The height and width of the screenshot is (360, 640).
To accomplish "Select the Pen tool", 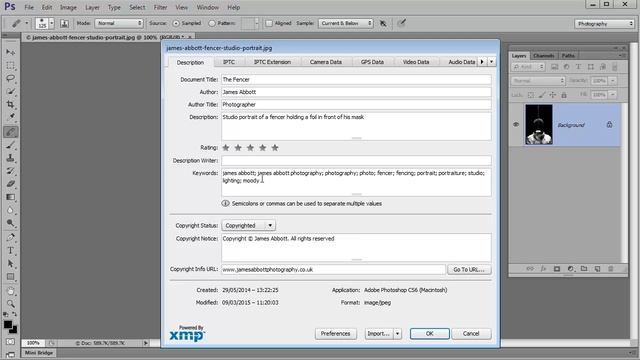I will click(11, 238).
